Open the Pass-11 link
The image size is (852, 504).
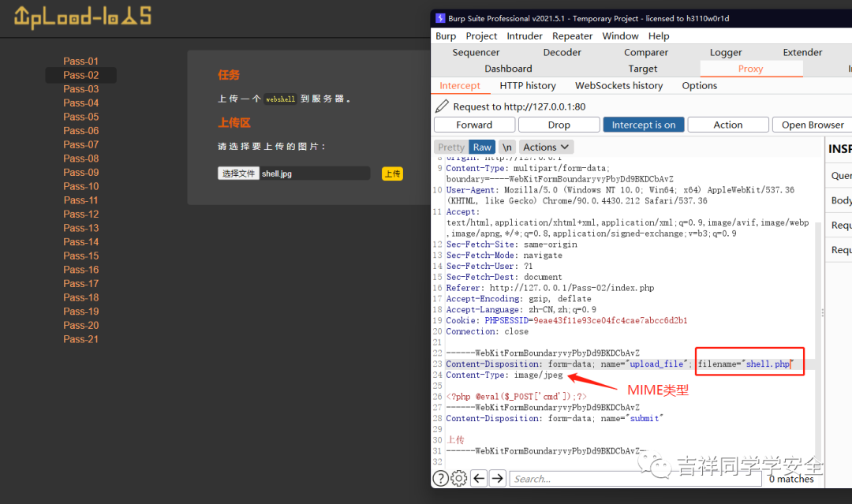point(81,200)
